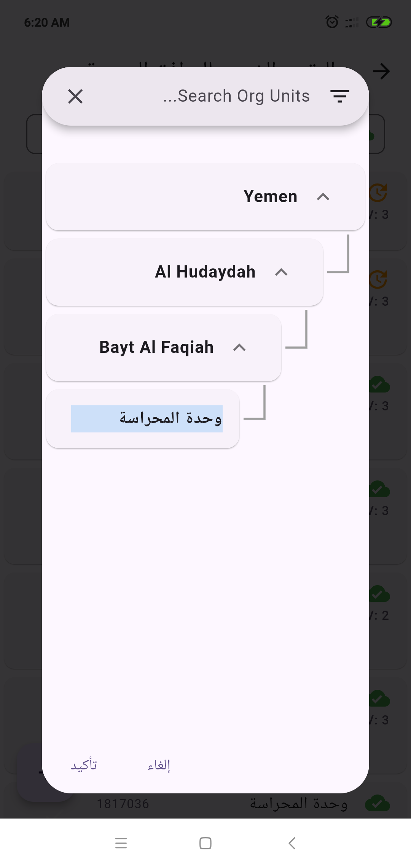
Task: Select the Bayt Al Faqiah org unit label
Action: click(x=156, y=347)
